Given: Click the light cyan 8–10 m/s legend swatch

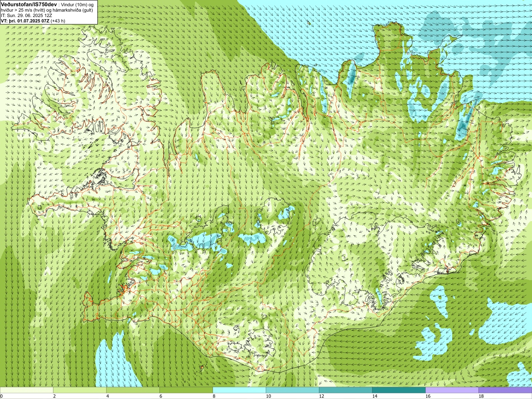Looking at the screenshot, I should [x=239, y=390].
